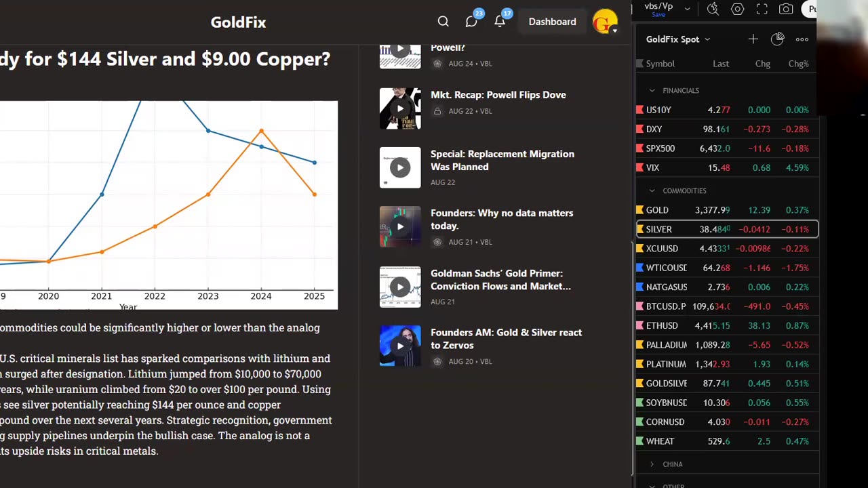Add symbol with the plus icon
This screenshot has width=868, height=488.
753,39
